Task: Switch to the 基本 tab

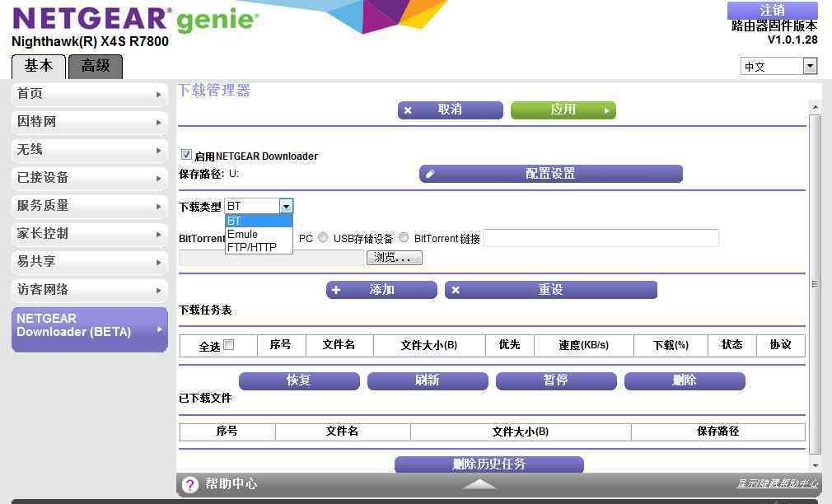Action: coord(39,67)
